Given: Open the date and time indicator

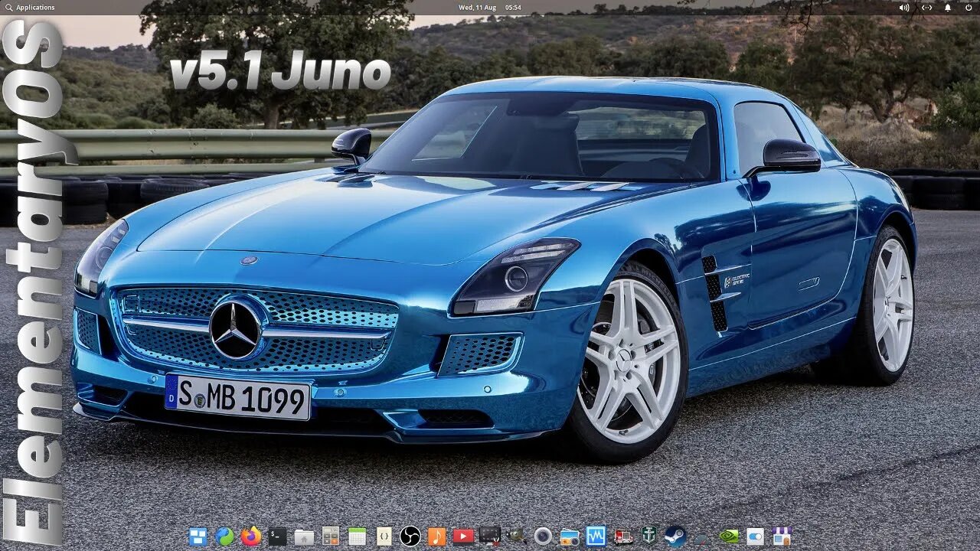Looking at the screenshot, I should pos(489,7).
